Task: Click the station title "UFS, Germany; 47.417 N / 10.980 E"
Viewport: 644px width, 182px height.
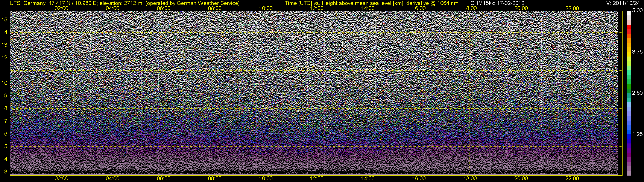Action: click(53, 3)
